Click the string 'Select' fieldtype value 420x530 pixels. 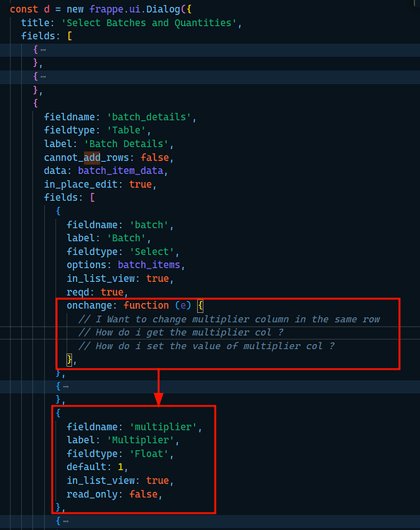click(152, 252)
